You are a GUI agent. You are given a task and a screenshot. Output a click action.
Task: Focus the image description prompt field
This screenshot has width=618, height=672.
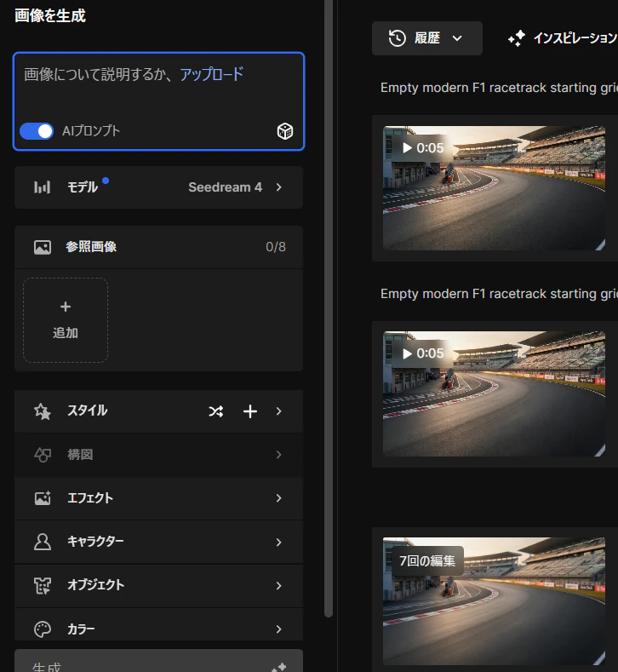[x=159, y=101]
